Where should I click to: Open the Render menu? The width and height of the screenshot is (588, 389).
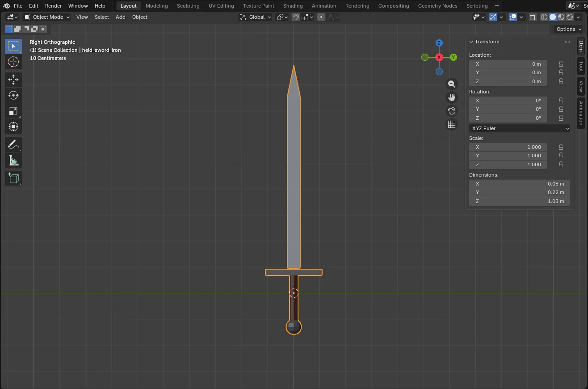(53, 6)
